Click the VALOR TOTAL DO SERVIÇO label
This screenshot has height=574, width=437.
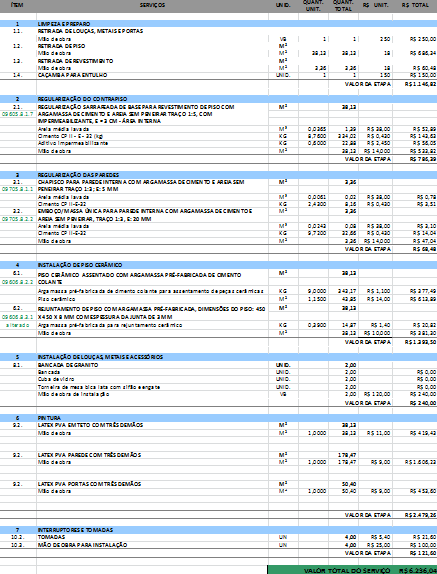347,571
